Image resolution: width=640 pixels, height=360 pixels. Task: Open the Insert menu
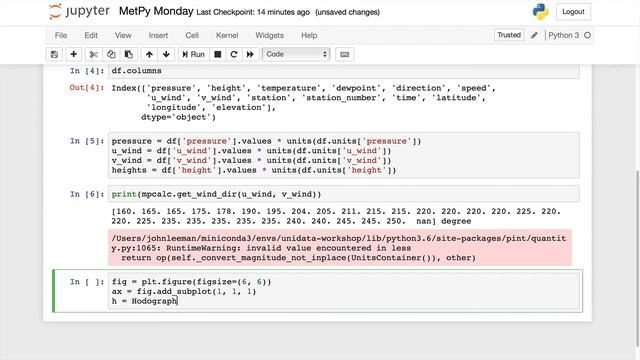(x=158, y=35)
